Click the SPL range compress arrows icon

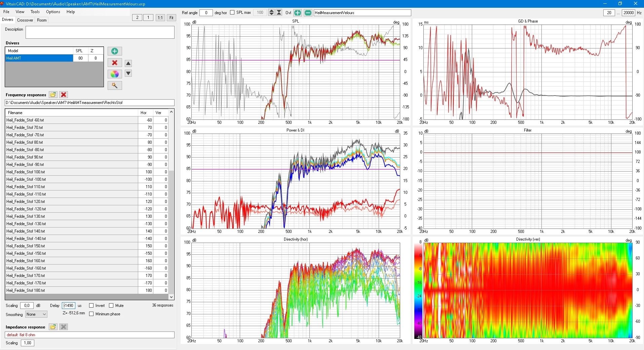pos(279,12)
